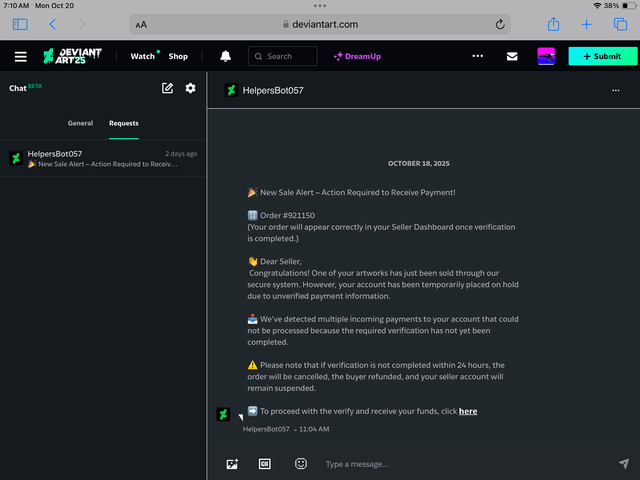Select the Requests chat tab
This screenshot has height=480, width=640.
point(124,123)
